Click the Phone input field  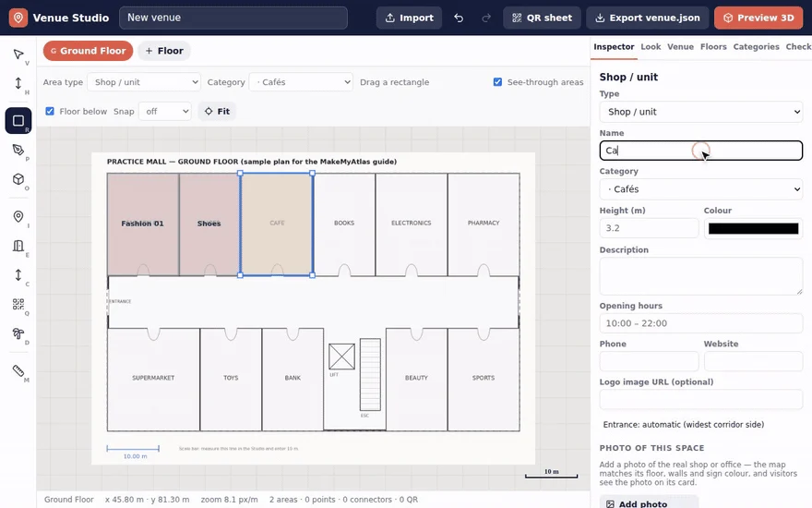tap(649, 361)
